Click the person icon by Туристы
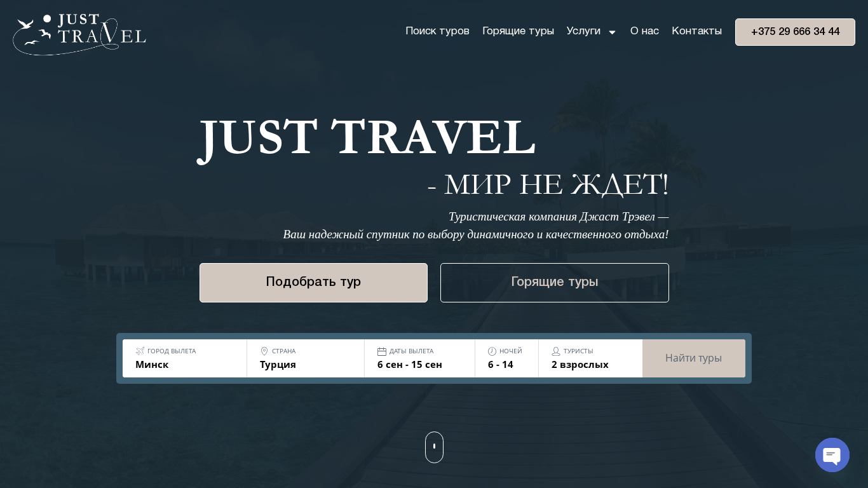868x488 pixels. [556, 351]
